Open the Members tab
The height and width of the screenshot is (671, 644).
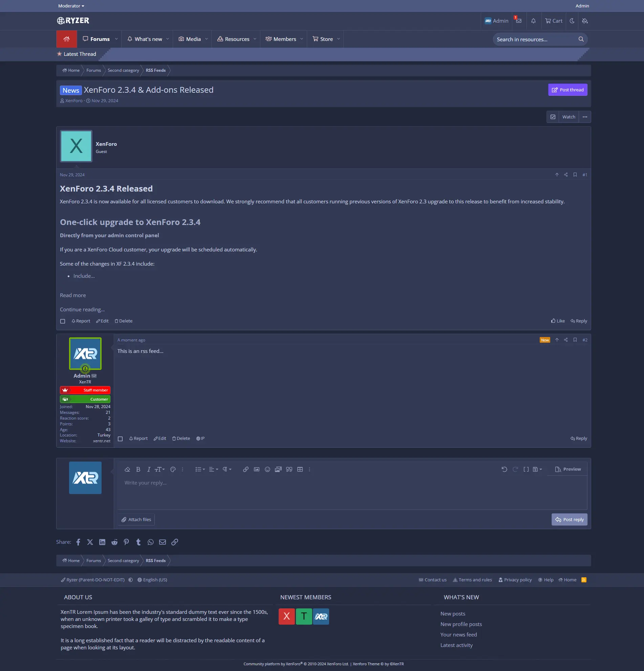click(x=281, y=39)
